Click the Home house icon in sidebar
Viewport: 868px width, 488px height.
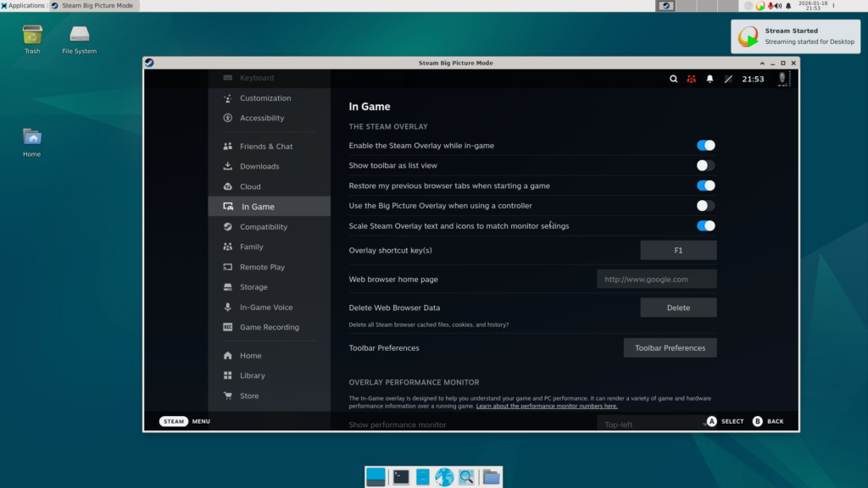tap(227, 356)
